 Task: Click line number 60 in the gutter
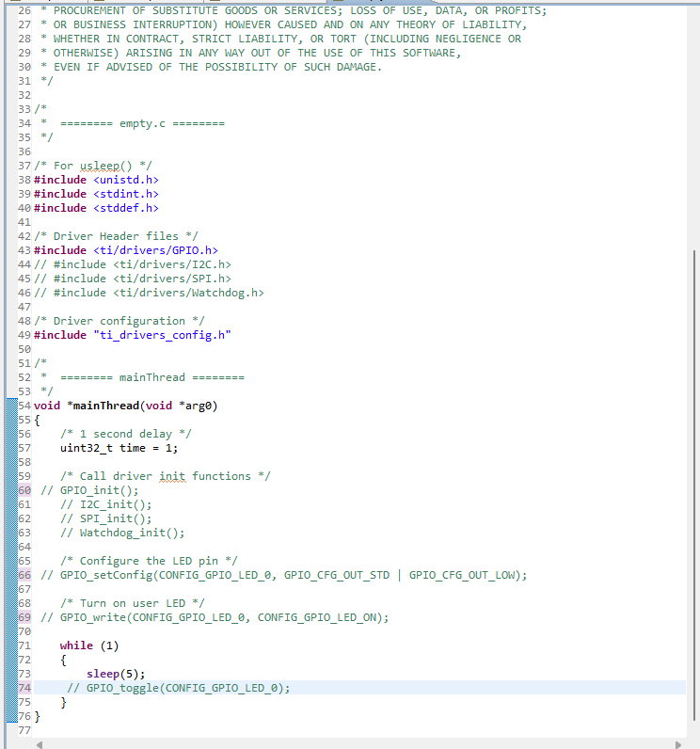tap(24, 490)
